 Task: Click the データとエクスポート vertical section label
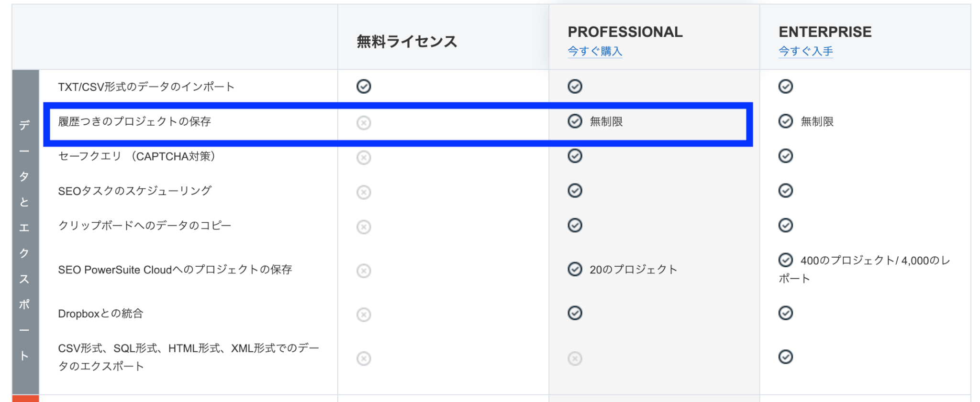[25, 240]
